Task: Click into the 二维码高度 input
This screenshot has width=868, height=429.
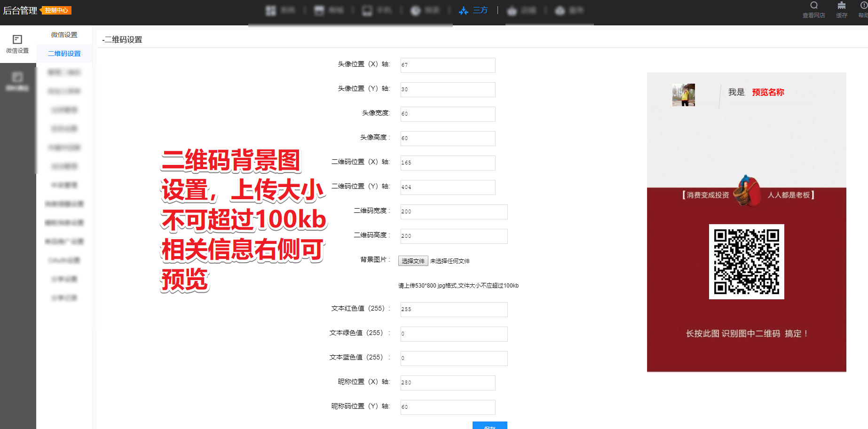Action: click(x=454, y=236)
